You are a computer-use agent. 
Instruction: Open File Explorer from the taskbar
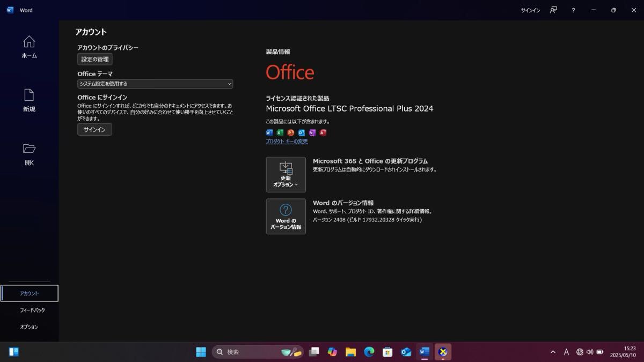(350, 352)
